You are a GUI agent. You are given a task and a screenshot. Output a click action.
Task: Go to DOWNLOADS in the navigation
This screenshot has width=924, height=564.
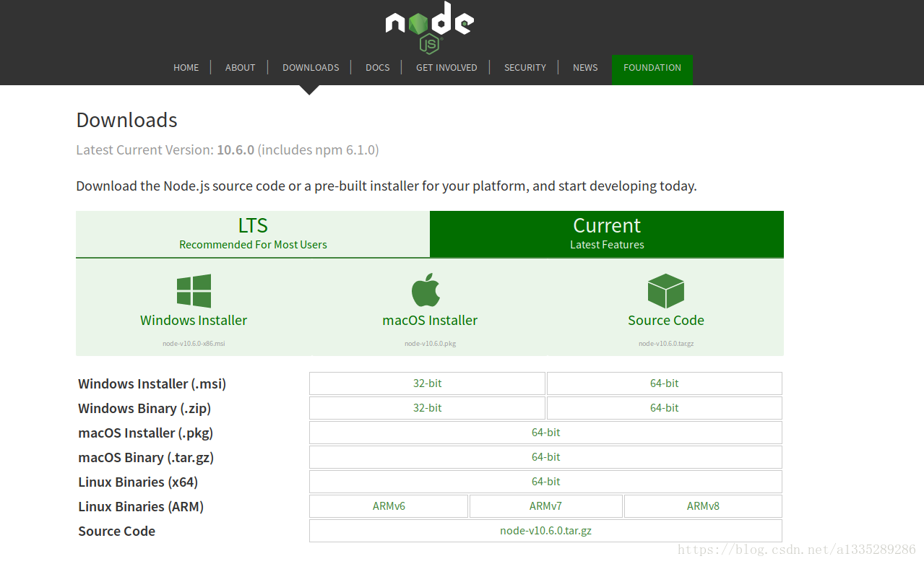click(311, 67)
